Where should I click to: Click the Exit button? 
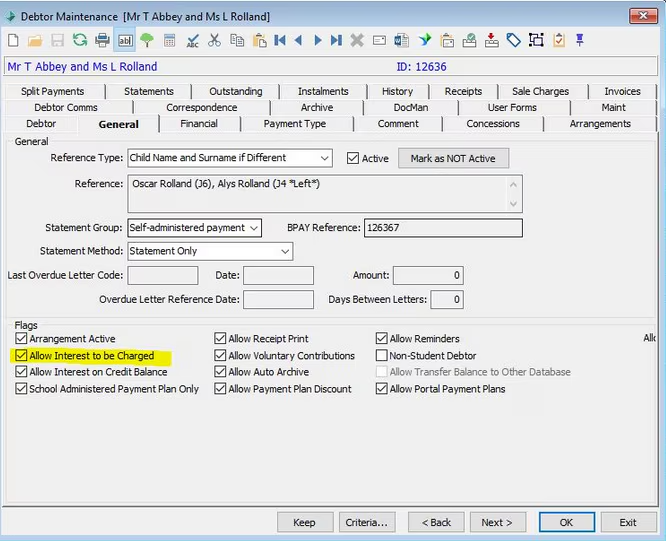pyautogui.click(x=628, y=522)
